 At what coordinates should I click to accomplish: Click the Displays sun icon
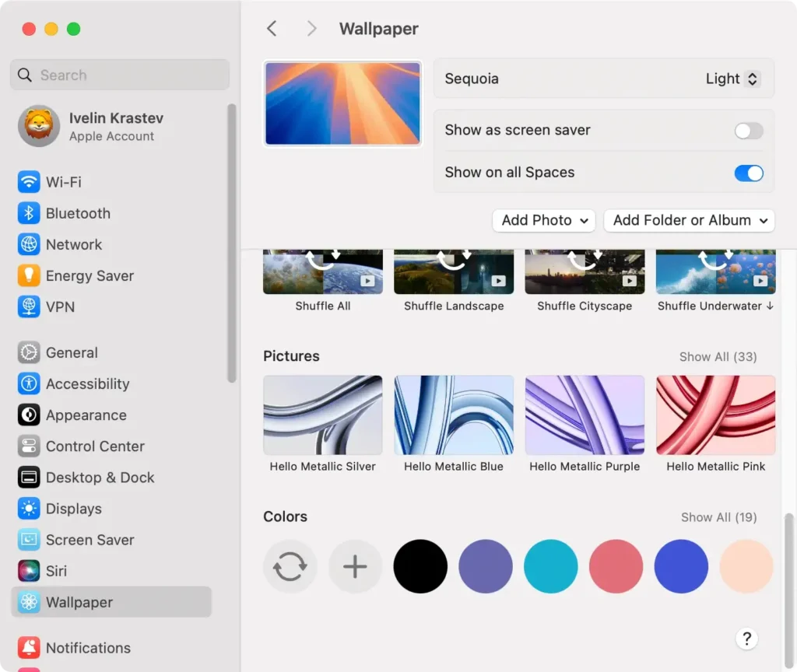click(x=29, y=509)
